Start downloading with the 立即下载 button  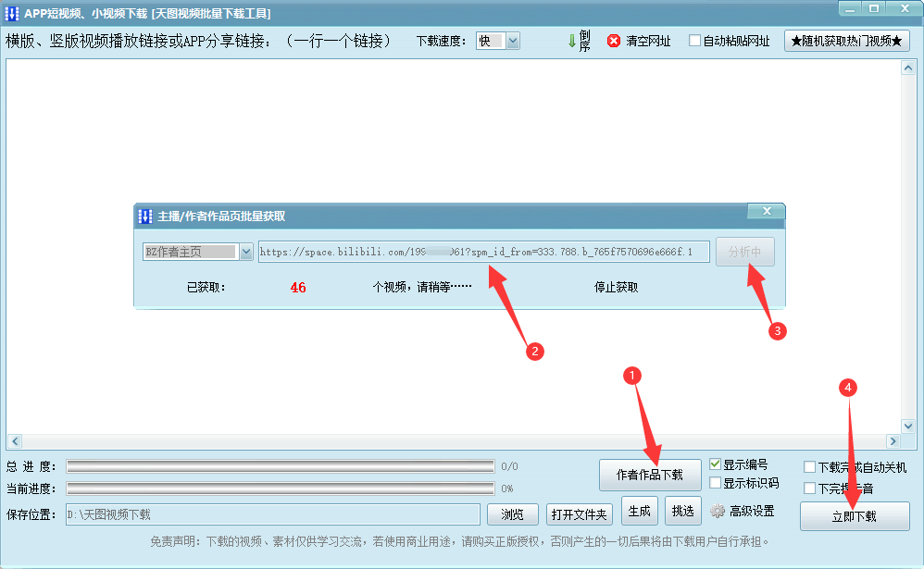pyautogui.click(x=855, y=516)
